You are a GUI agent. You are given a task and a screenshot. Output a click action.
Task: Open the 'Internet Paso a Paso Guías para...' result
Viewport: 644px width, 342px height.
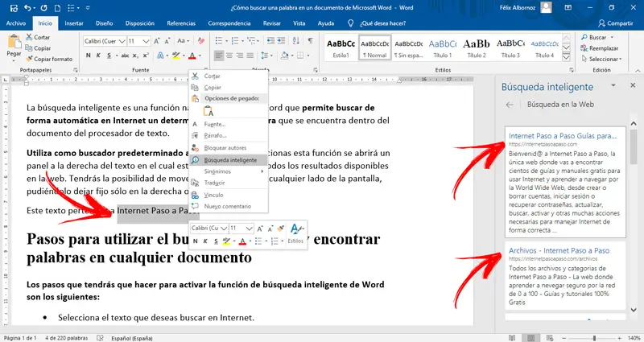point(562,136)
